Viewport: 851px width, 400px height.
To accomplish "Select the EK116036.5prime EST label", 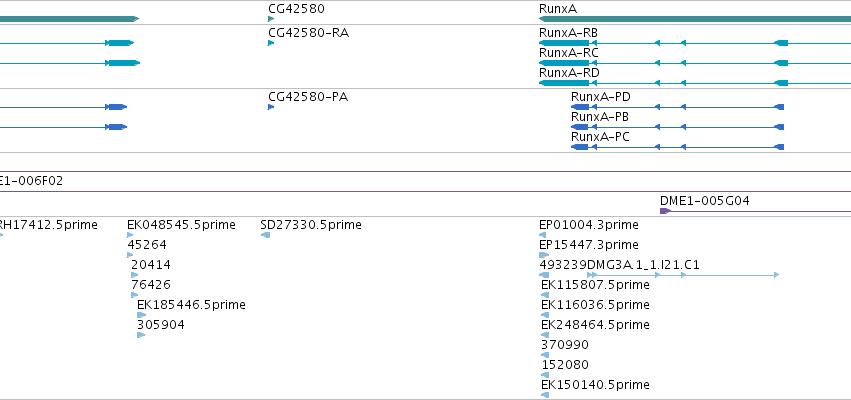I will click(x=595, y=304).
